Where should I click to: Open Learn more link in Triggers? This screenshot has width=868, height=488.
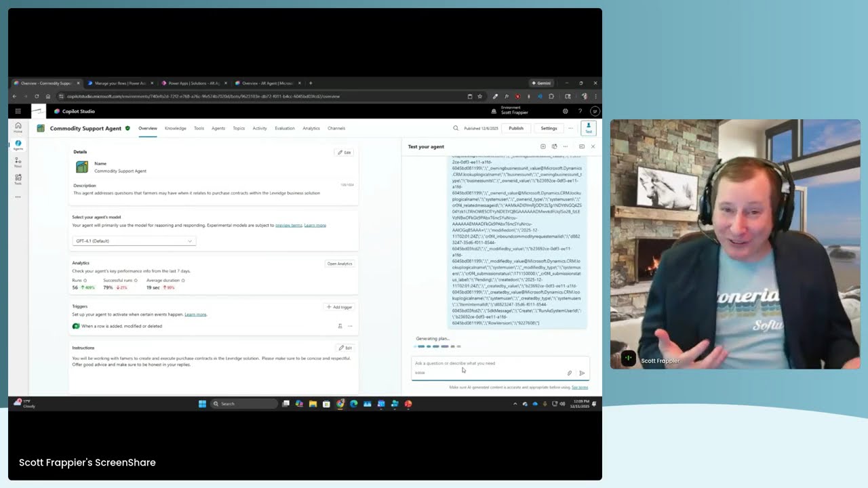coord(195,314)
